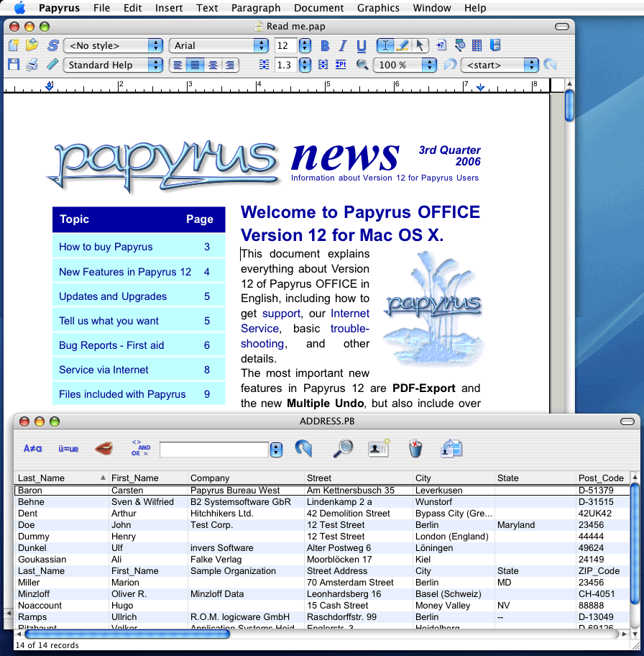The image size is (644, 656).
Task: Click the blue book database icon
Action: click(x=495, y=45)
